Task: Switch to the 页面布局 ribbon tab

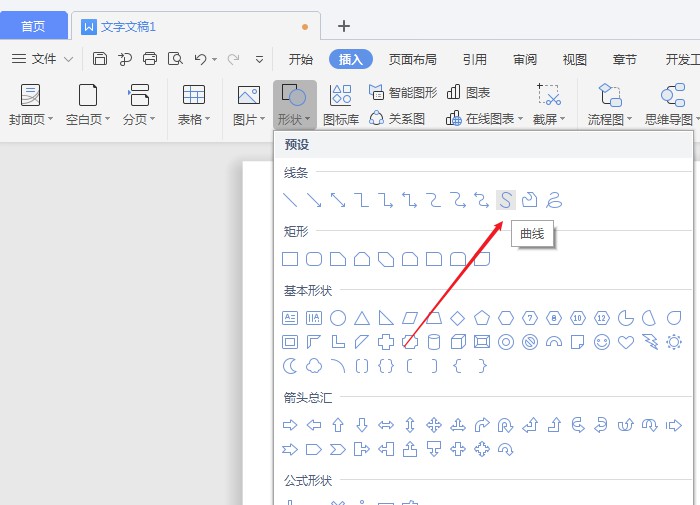Action: click(412, 59)
